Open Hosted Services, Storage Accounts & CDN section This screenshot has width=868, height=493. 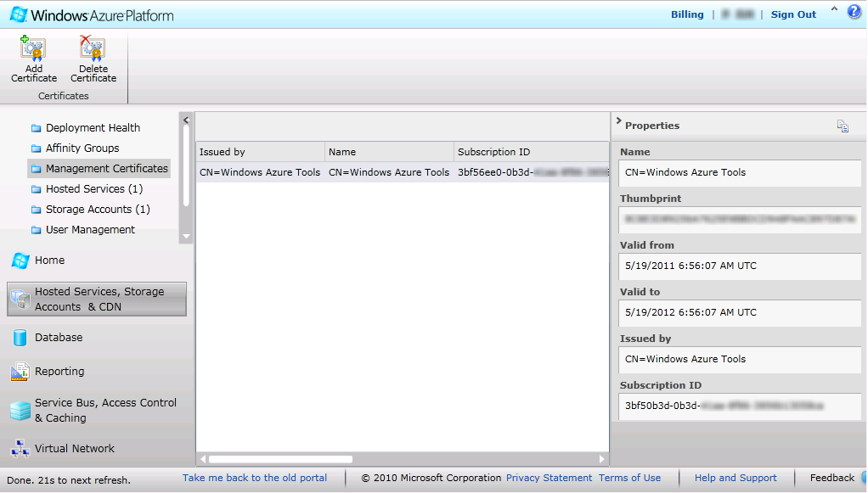tap(97, 300)
